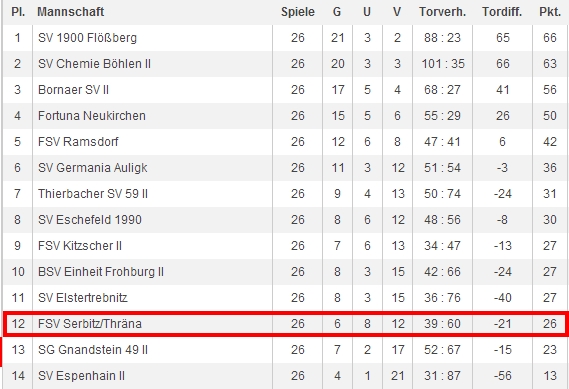Click the Pkt. column header
Image resolution: width=569 pixels, height=389 pixels.
[550, 12]
